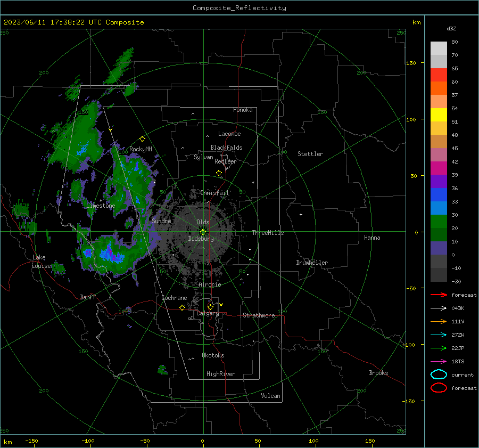
Task: Click the yellow radar-center diamond at Olds
Action: tap(203, 232)
